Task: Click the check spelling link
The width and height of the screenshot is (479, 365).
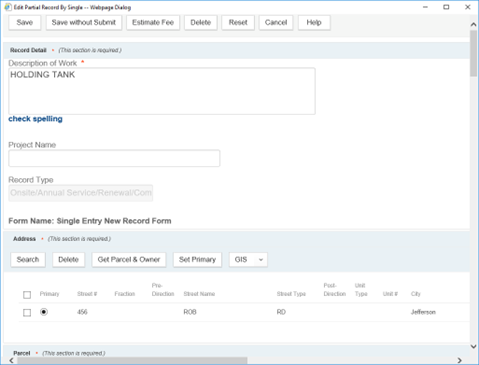Action: [35, 119]
